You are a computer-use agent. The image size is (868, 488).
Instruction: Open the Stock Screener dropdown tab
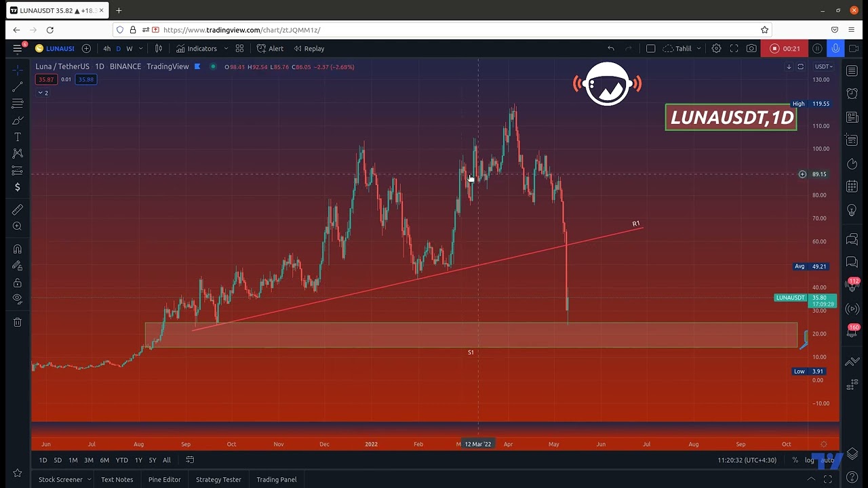point(64,479)
